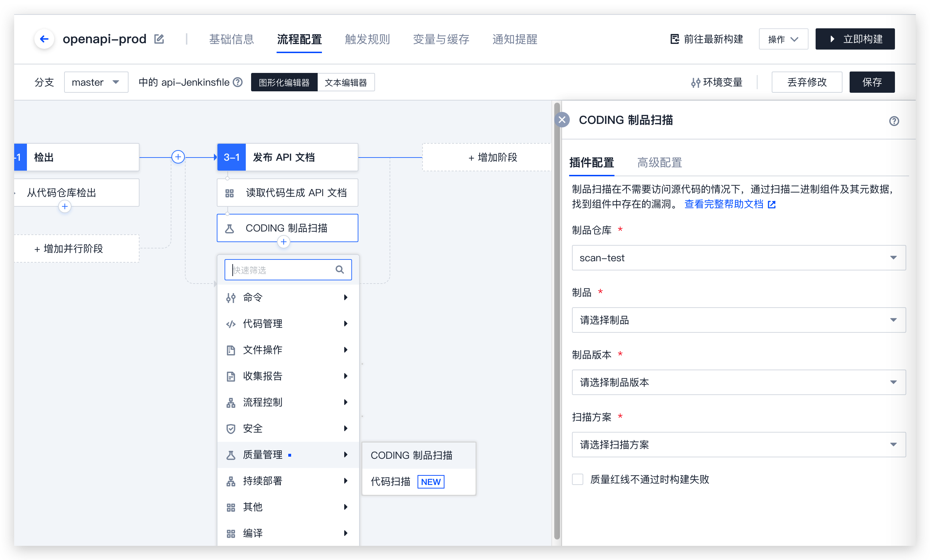This screenshot has height=560, width=930.
Task: Open the 请选择制品 dropdown
Action: [x=738, y=320]
